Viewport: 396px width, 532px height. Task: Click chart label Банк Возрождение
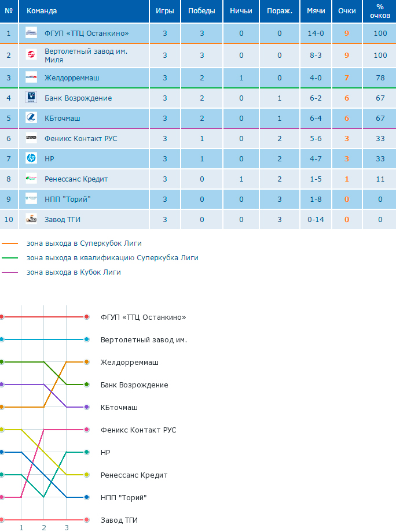pos(134,385)
